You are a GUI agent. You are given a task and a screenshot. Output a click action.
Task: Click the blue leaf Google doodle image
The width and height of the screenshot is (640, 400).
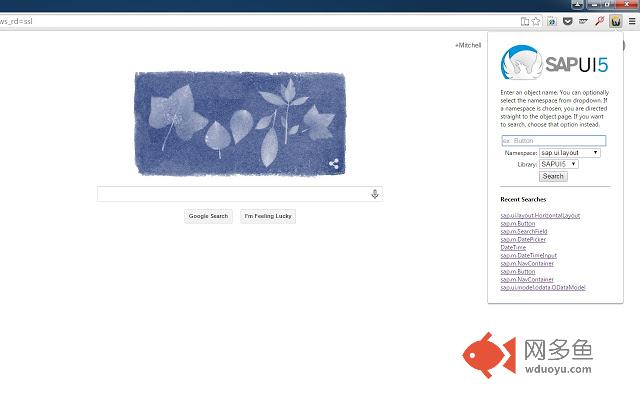(240, 124)
